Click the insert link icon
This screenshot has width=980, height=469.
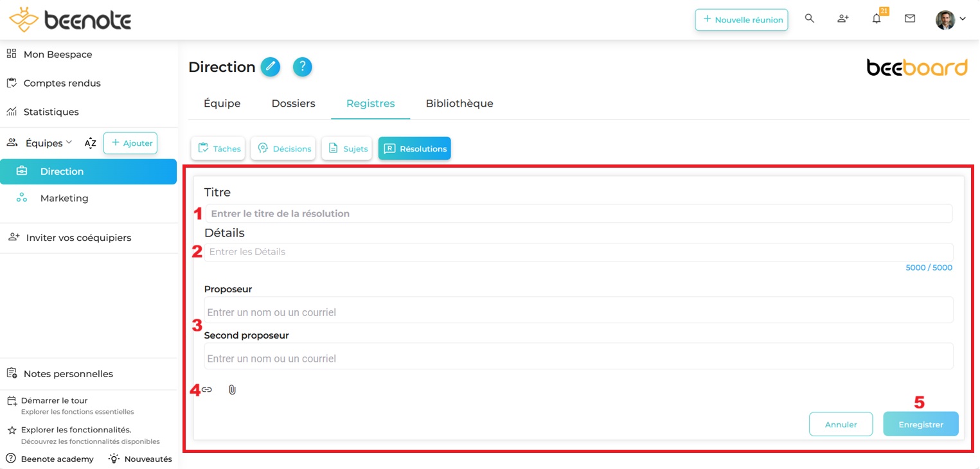207,389
